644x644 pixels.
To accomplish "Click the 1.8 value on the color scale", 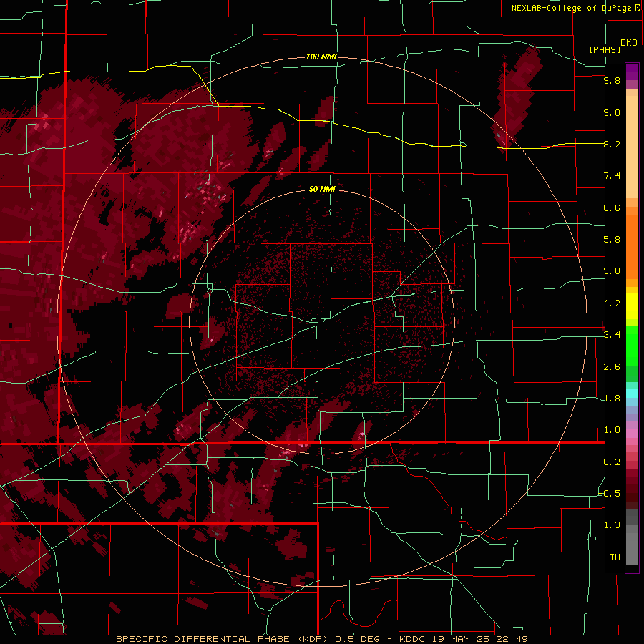I will coord(612,399).
